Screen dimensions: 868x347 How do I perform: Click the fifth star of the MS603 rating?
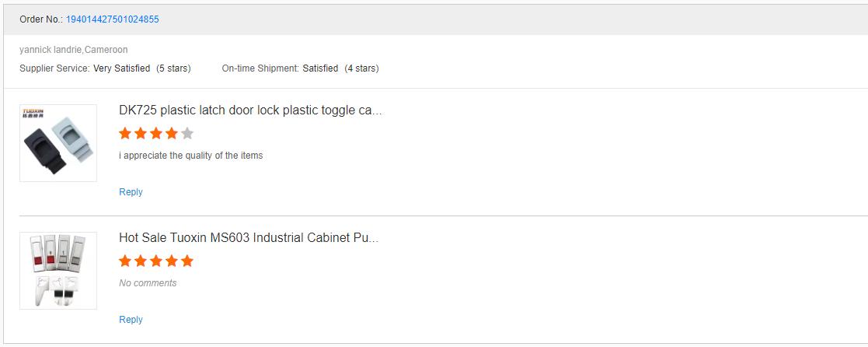point(187,261)
